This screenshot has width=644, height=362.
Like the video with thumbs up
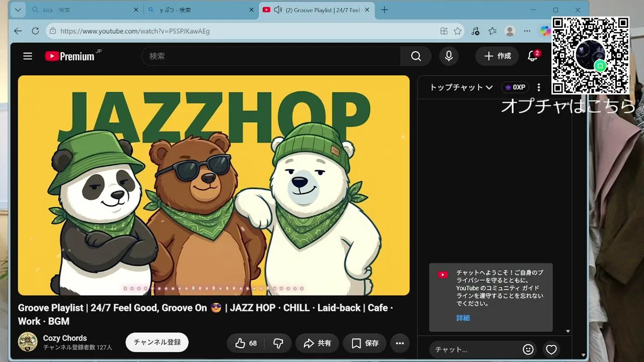tap(246, 343)
